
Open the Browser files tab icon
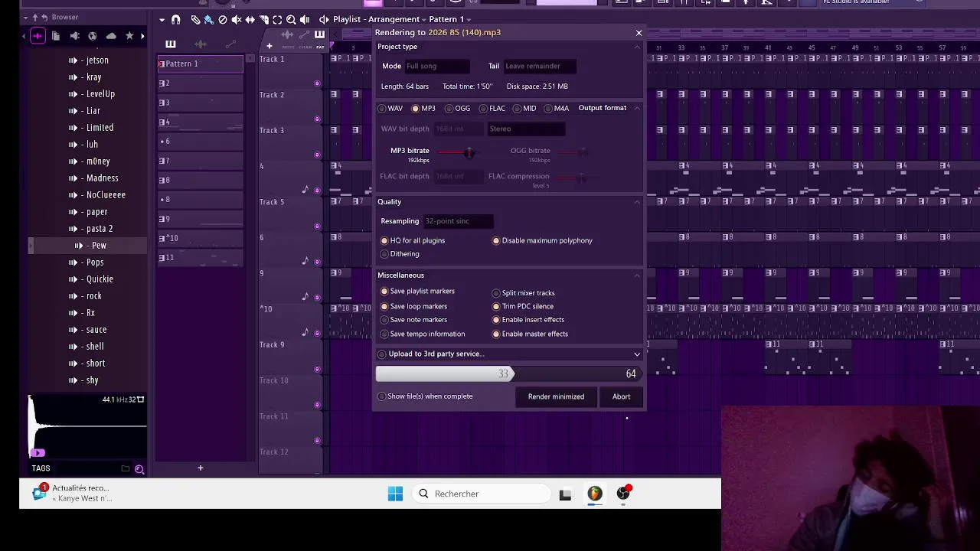tap(56, 36)
